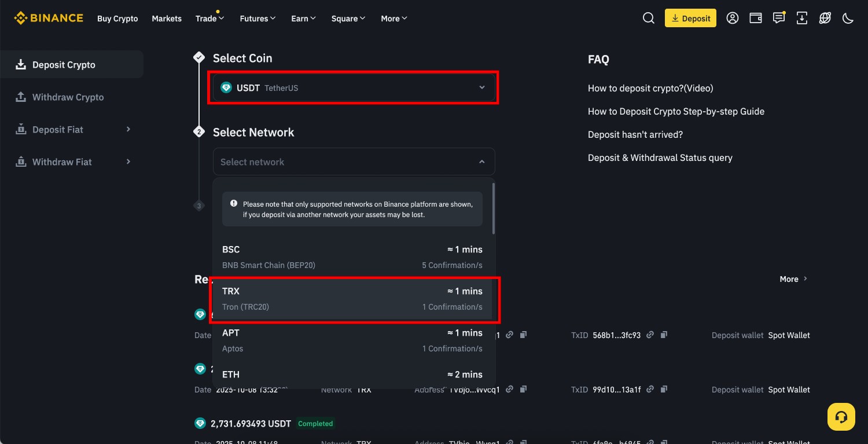Expand the Futures menu

[x=258, y=19]
